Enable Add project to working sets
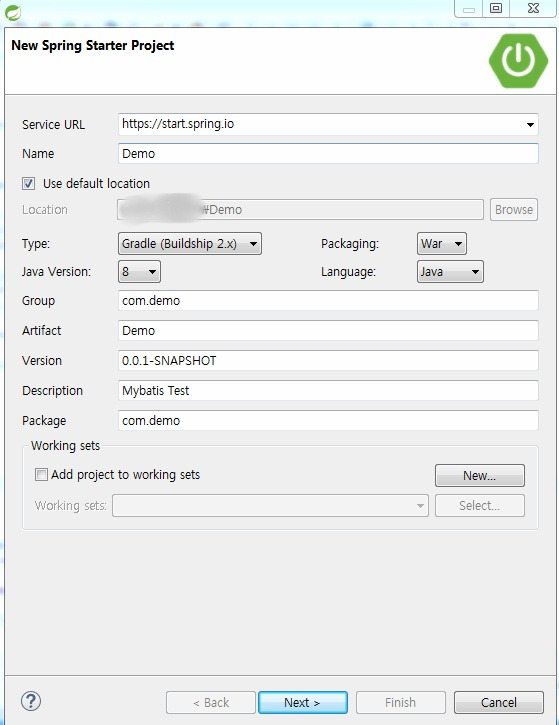The width and height of the screenshot is (559, 725). point(41,474)
